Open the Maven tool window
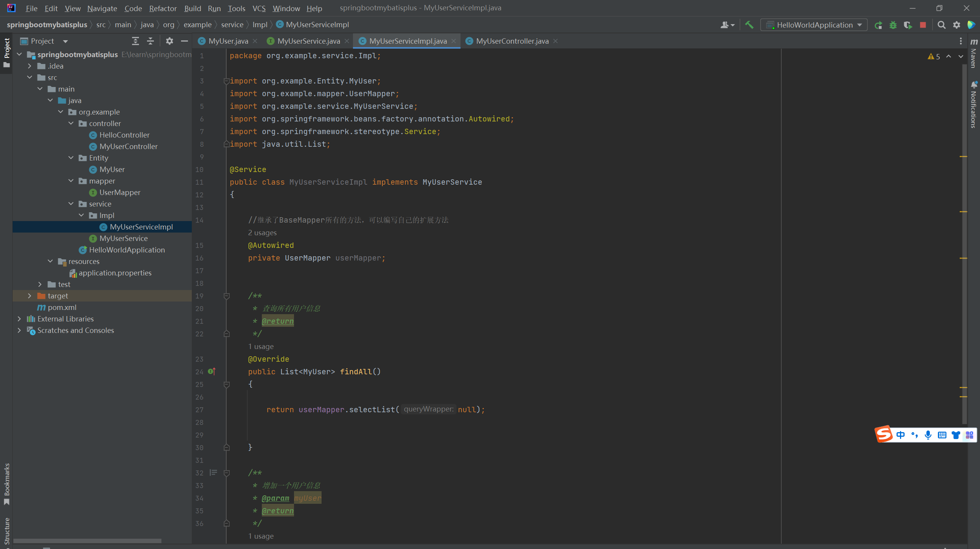 pos(974,54)
